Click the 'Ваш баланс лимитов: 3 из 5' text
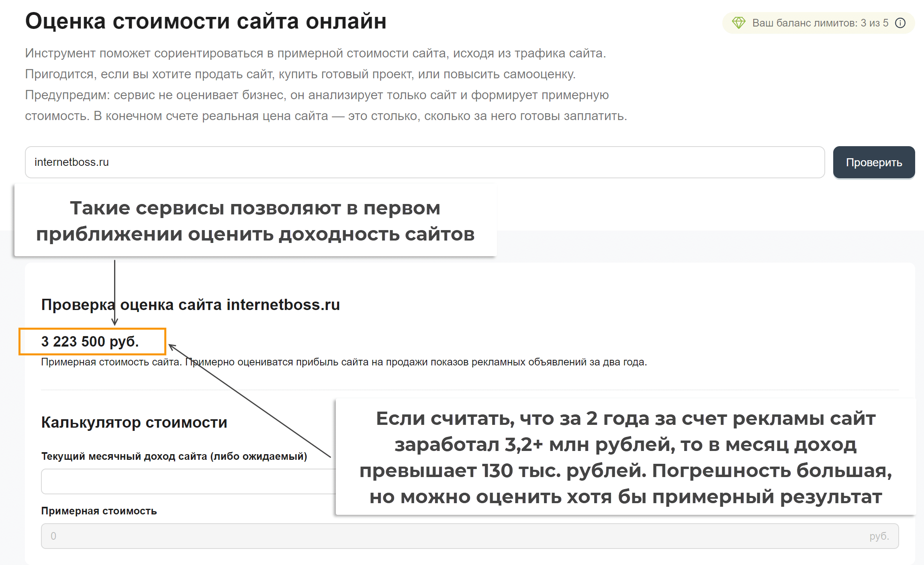The height and width of the screenshot is (565, 924). [x=820, y=23]
